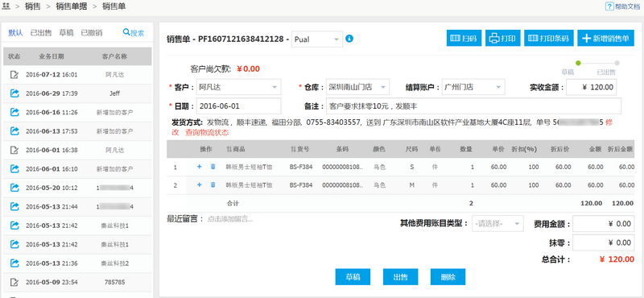Image resolution: width=644 pixels, height=298 pixels.
Task: Click the 已出售 grey progress step dot
Action: pyautogui.click(x=617, y=63)
